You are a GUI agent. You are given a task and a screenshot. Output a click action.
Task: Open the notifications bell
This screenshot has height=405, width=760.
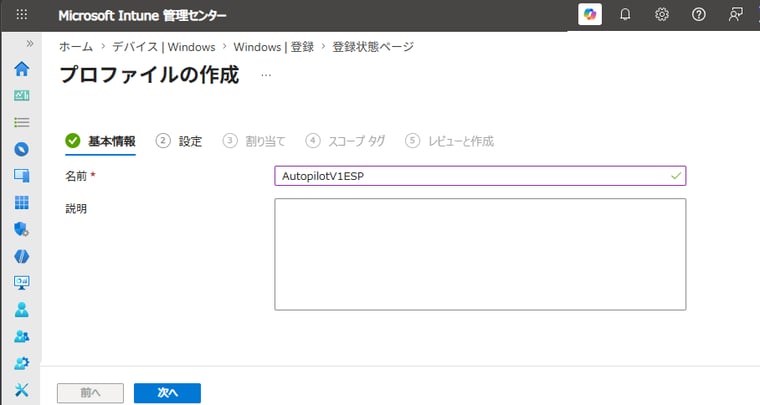point(625,15)
